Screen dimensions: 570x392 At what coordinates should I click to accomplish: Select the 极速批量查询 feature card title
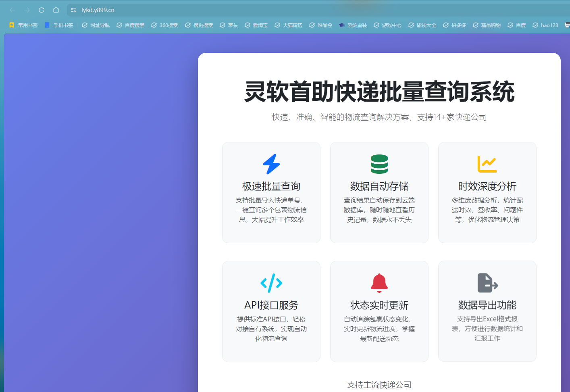[x=271, y=186]
